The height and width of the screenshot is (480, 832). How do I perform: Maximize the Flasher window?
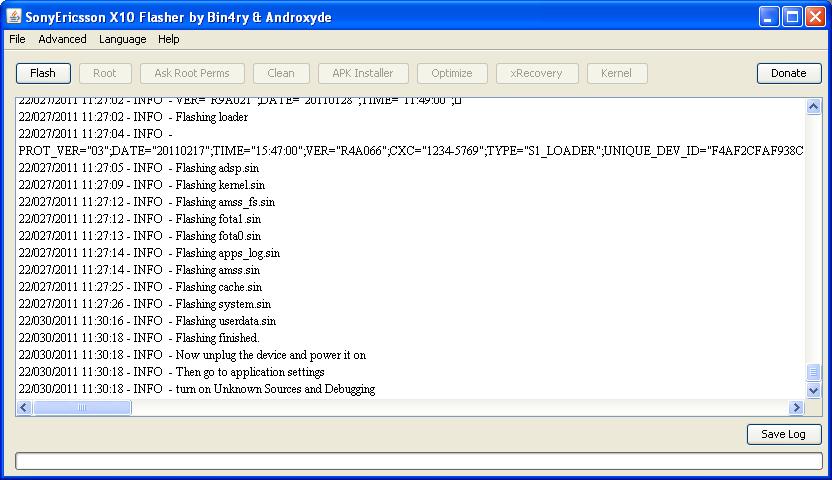[792, 17]
